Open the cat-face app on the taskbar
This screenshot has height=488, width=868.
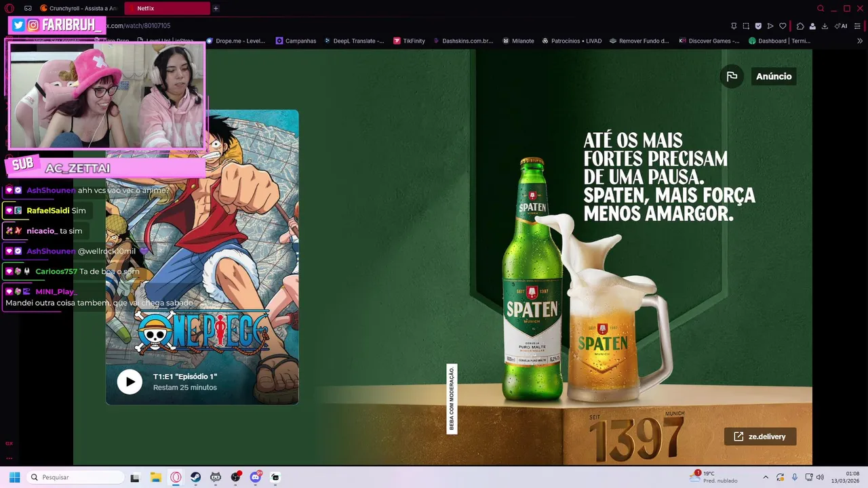pos(216,477)
